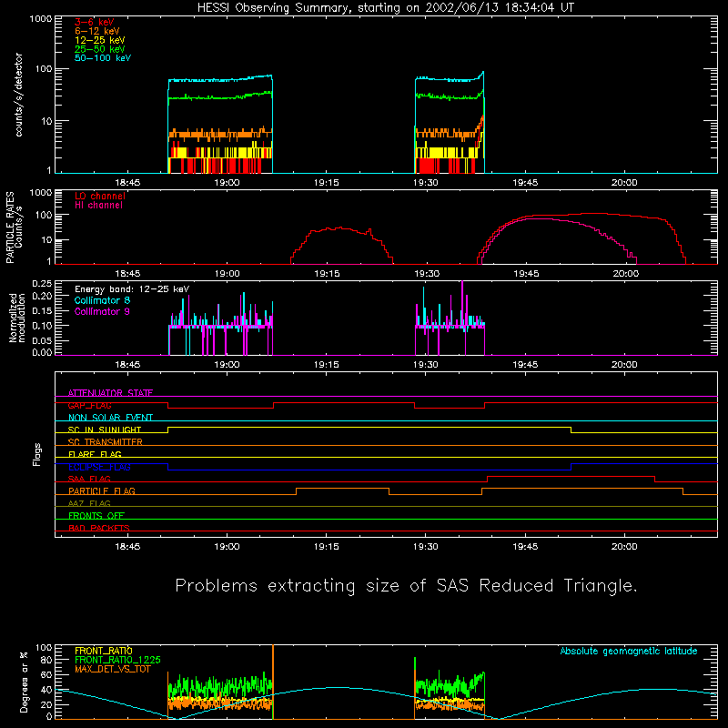Click the BAD_PACKETS flag label

99,528
